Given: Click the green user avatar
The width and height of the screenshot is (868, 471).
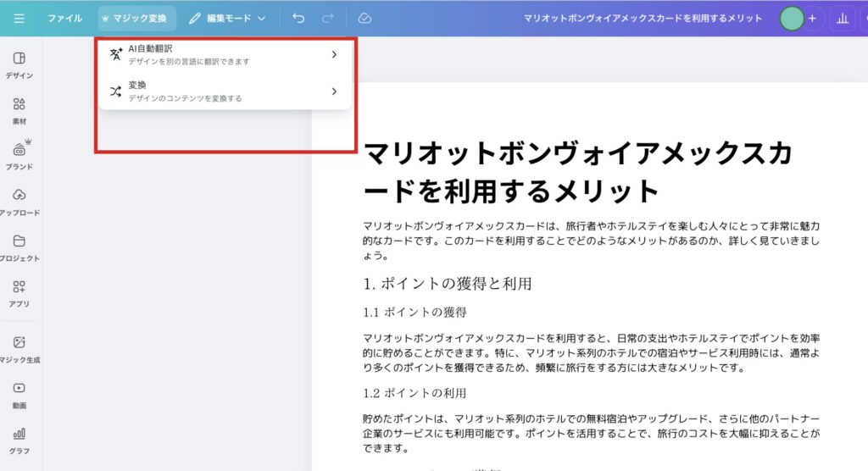Looking at the screenshot, I should 792,19.
